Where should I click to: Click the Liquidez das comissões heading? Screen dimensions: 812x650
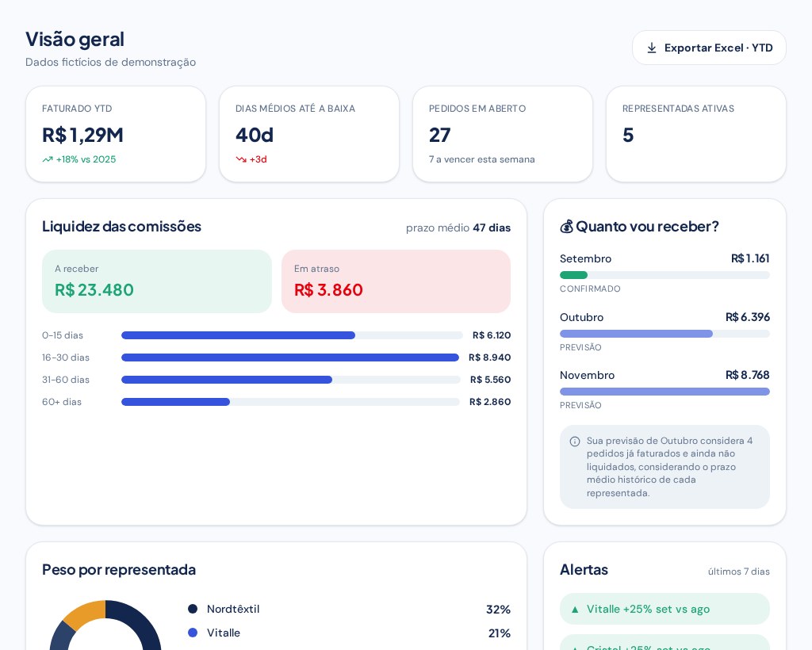pyautogui.click(x=121, y=227)
